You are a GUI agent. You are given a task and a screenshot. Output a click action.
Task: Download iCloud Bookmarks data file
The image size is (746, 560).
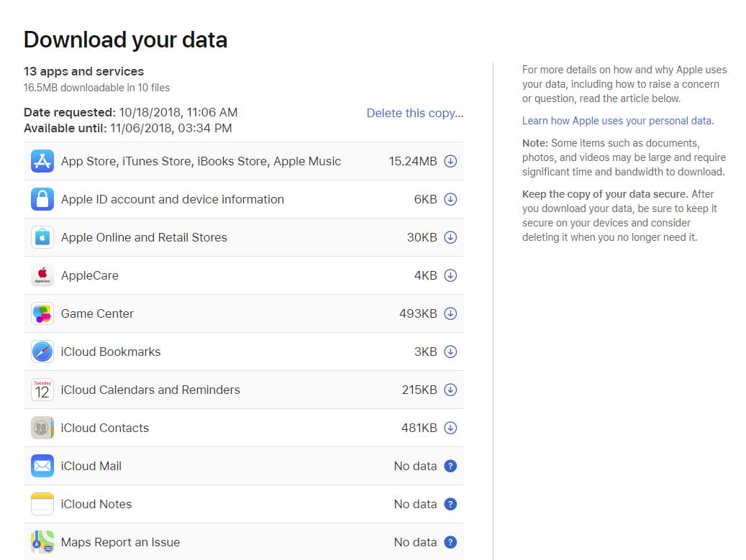click(x=450, y=352)
